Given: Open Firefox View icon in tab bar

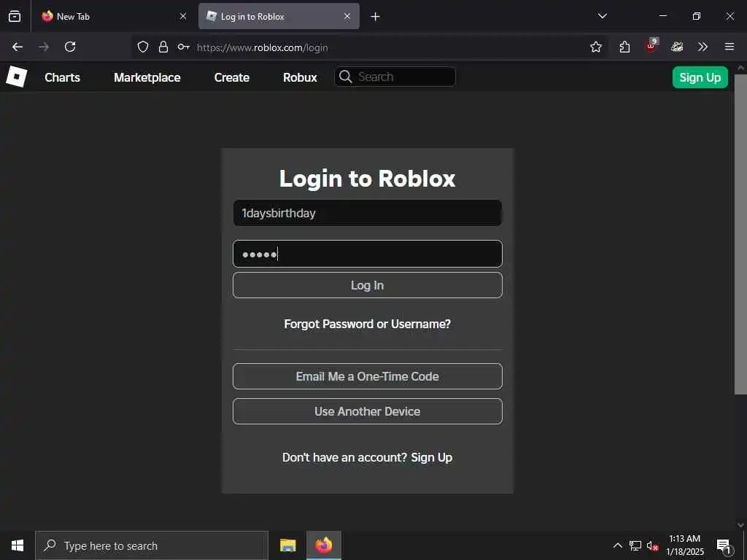Looking at the screenshot, I should tap(15, 16).
